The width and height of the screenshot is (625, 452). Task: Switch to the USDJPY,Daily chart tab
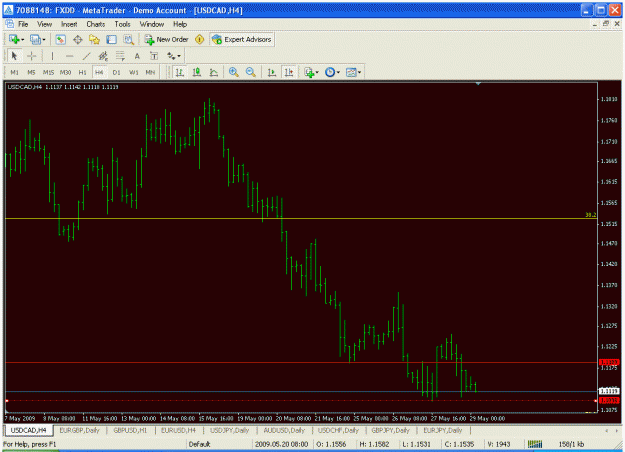click(230, 430)
